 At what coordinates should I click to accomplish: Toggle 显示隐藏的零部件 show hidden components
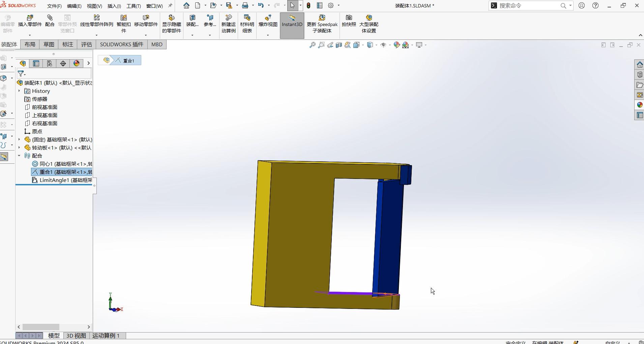coord(171,24)
